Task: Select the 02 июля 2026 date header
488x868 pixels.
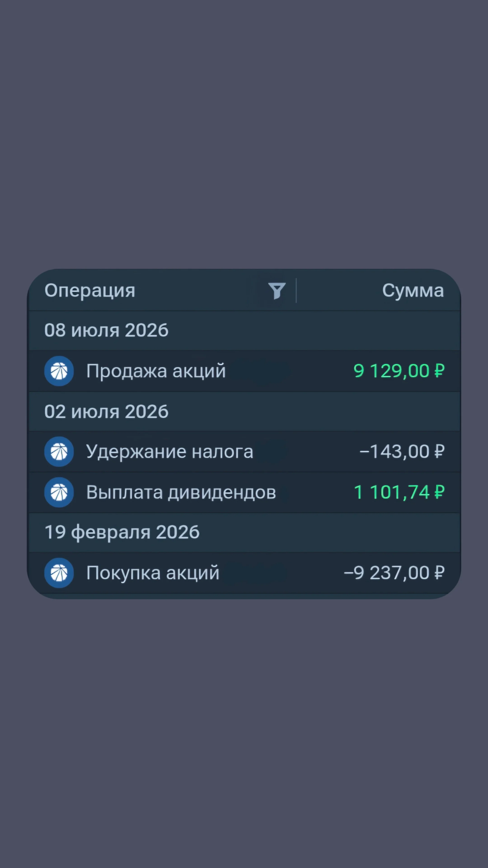Action: click(x=244, y=411)
